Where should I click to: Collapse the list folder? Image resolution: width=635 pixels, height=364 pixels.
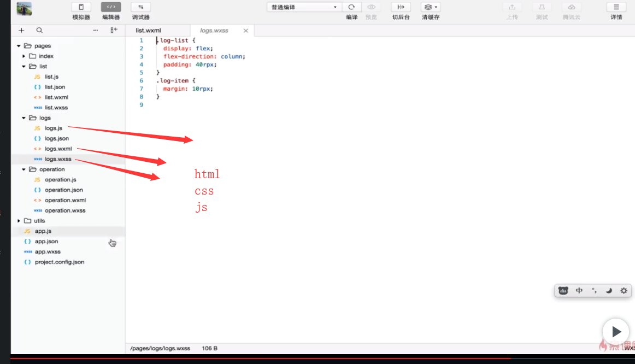pyautogui.click(x=24, y=66)
